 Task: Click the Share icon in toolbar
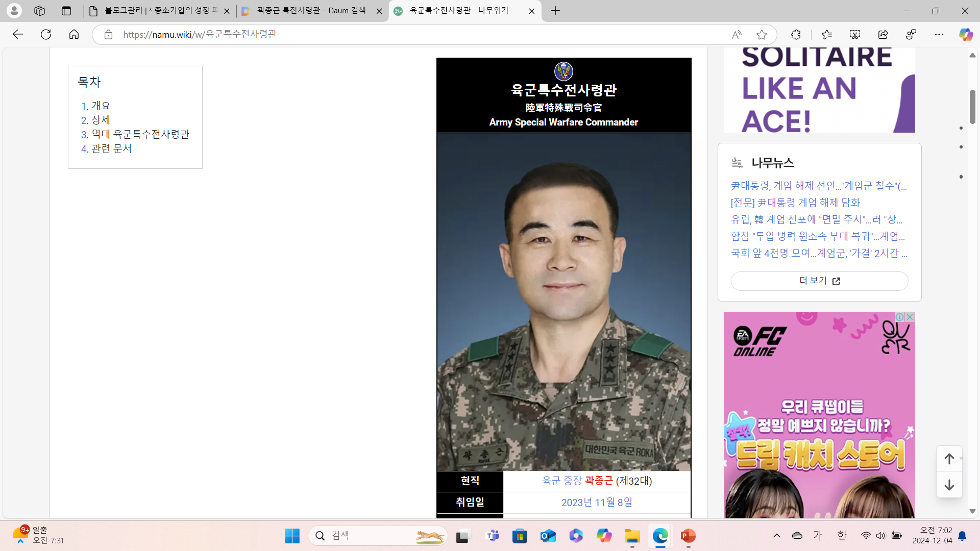[x=883, y=34]
